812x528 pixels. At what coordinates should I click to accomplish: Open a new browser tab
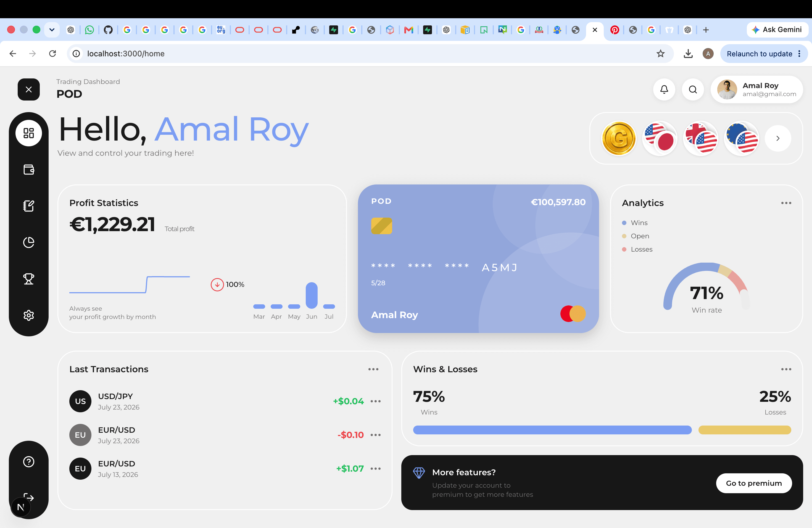pyautogui.click(x=706, y=30)
